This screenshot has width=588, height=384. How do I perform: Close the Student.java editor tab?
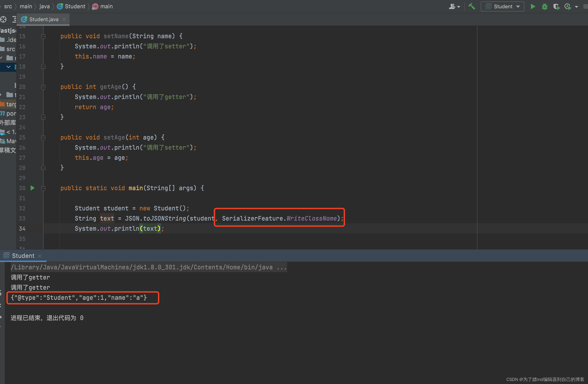pyautogui.click(x=64, y=19)
